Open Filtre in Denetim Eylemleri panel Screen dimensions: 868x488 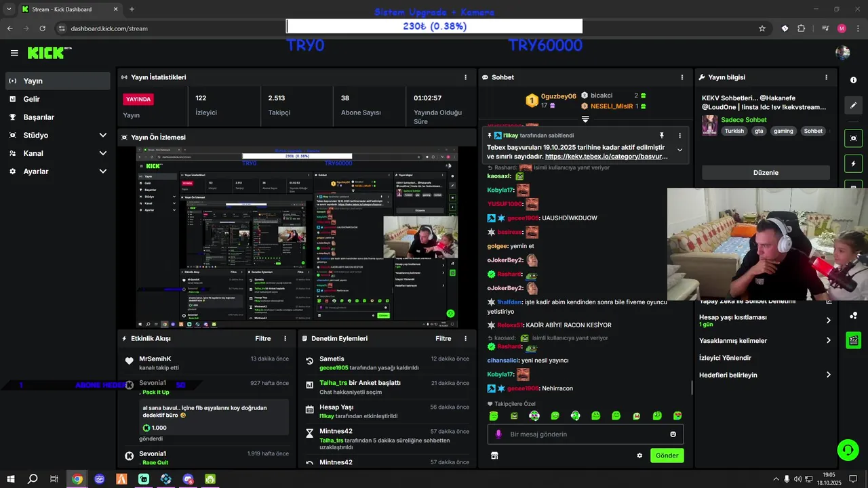[443, 338]
